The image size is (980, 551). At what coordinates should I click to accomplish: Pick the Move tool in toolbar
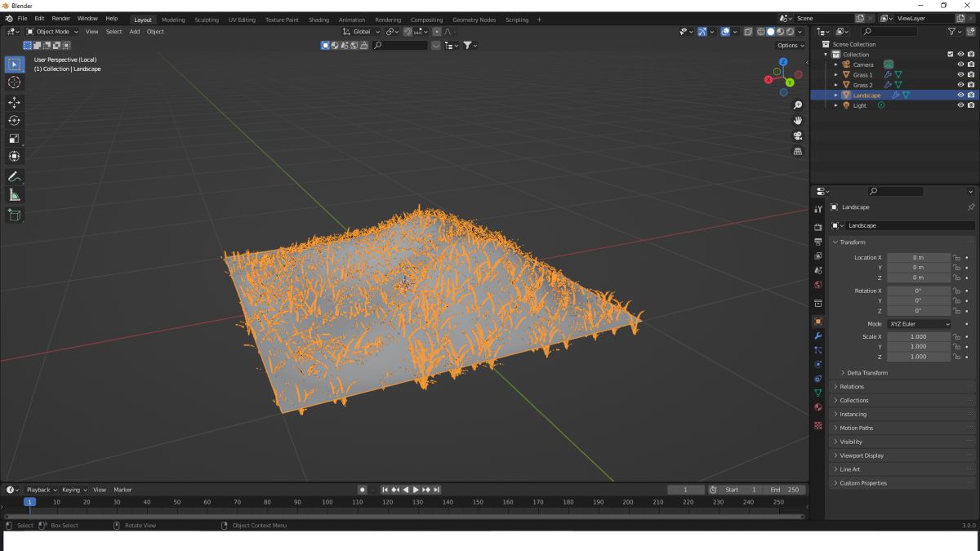[15, 102]
